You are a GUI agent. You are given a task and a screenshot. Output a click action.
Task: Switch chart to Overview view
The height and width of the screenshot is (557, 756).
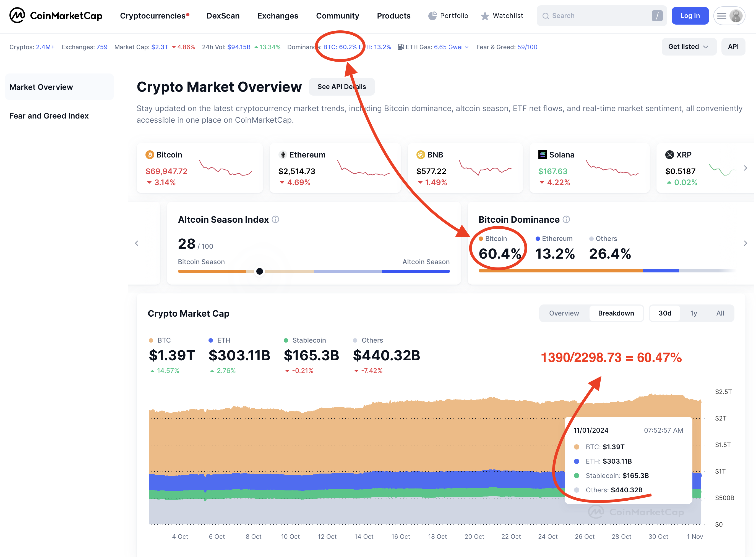(564, 313)
